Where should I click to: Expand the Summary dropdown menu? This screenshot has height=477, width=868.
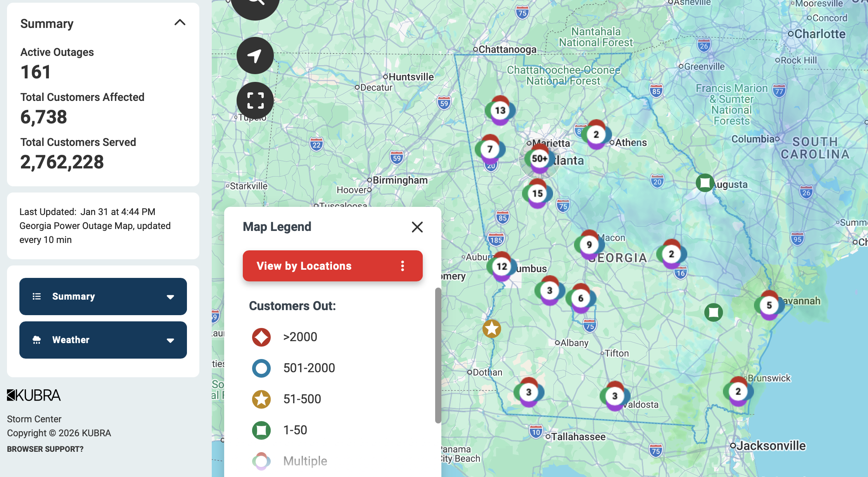tap(103, 297)
